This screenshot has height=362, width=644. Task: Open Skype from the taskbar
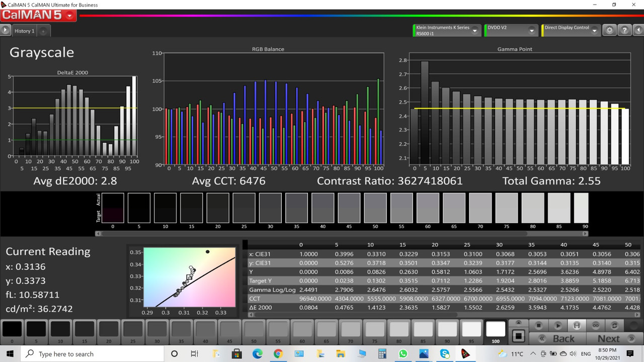445,354
